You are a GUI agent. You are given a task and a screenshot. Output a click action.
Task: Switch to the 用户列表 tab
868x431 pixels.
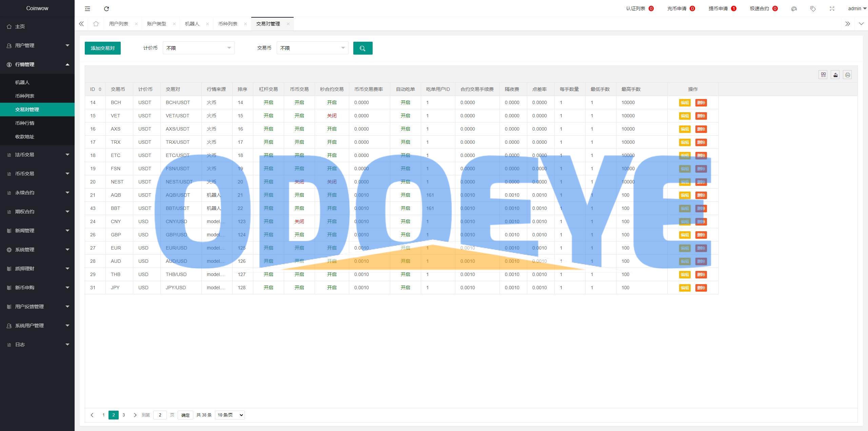point(119,24)
